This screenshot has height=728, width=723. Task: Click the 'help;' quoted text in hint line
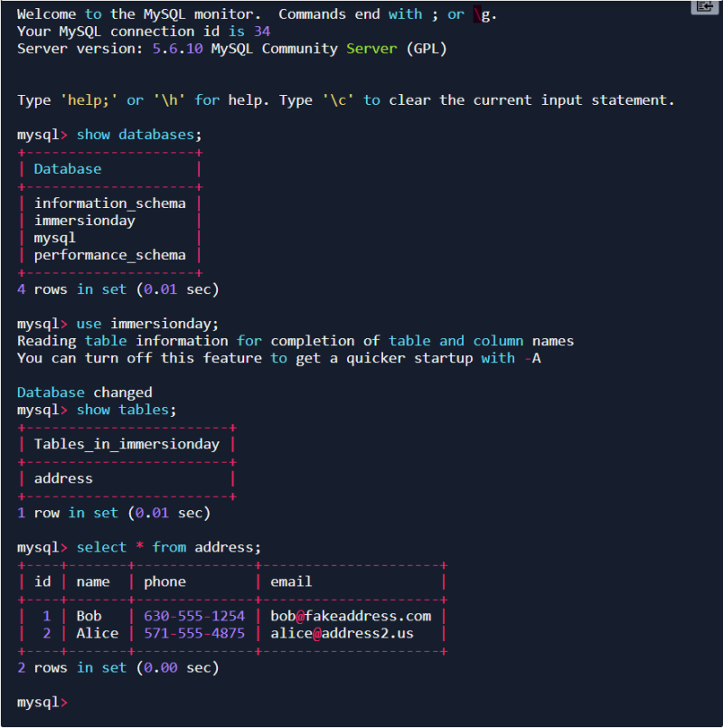coord(89,100)
